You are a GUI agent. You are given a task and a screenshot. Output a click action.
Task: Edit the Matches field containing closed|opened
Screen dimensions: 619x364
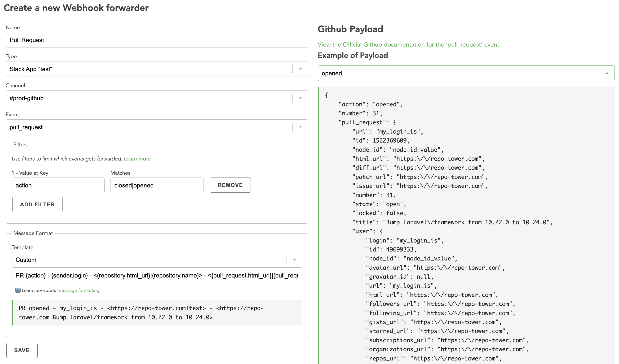[157, 185]
